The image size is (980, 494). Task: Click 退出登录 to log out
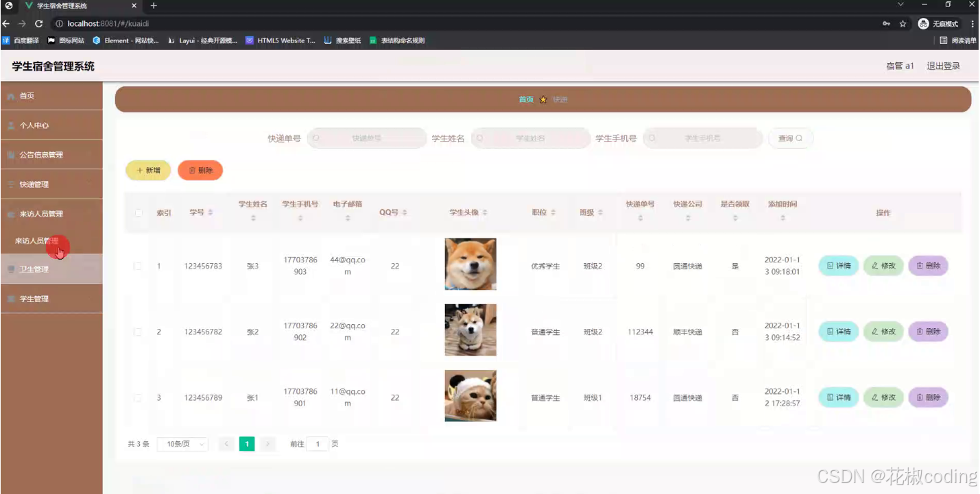(x=944, y=66)
